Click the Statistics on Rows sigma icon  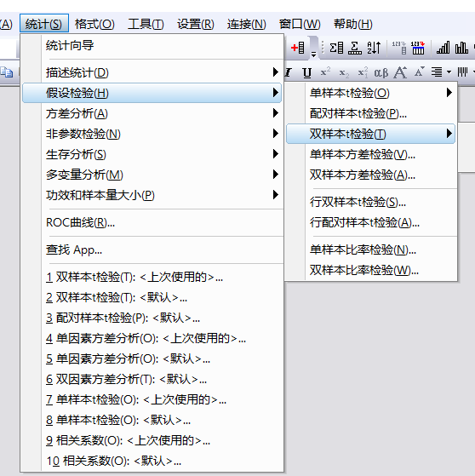[x=355, y=48]
